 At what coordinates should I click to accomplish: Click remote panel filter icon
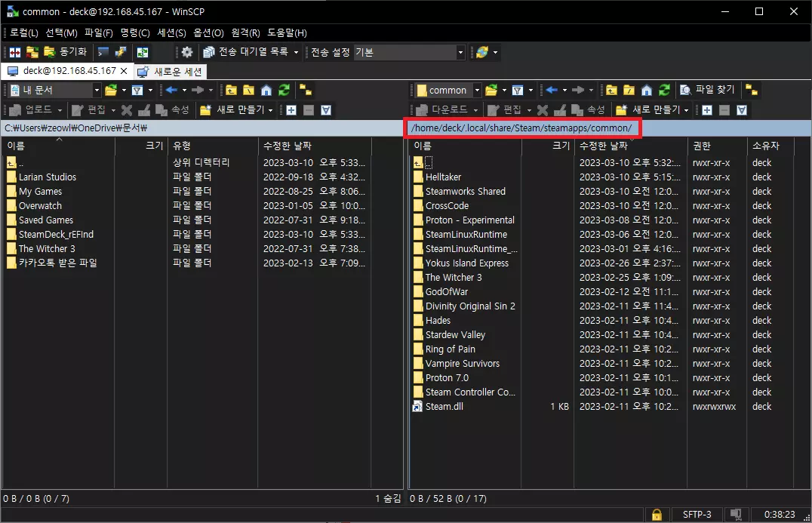(x=518, y=91)
